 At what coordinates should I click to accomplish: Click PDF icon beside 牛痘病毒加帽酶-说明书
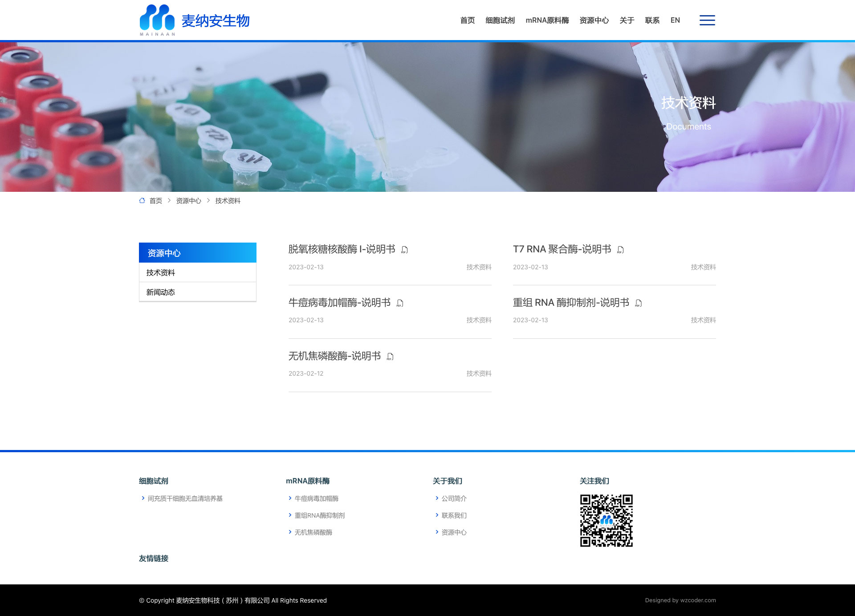[400, 303]
